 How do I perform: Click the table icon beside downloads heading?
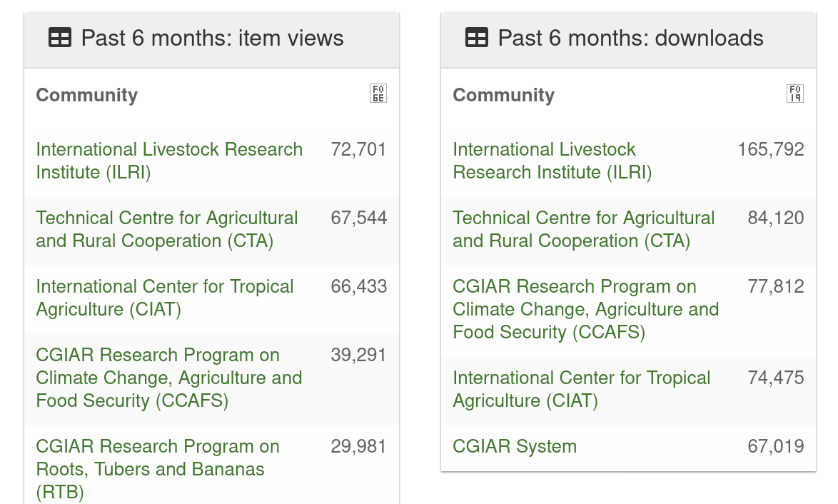[477, 39]
